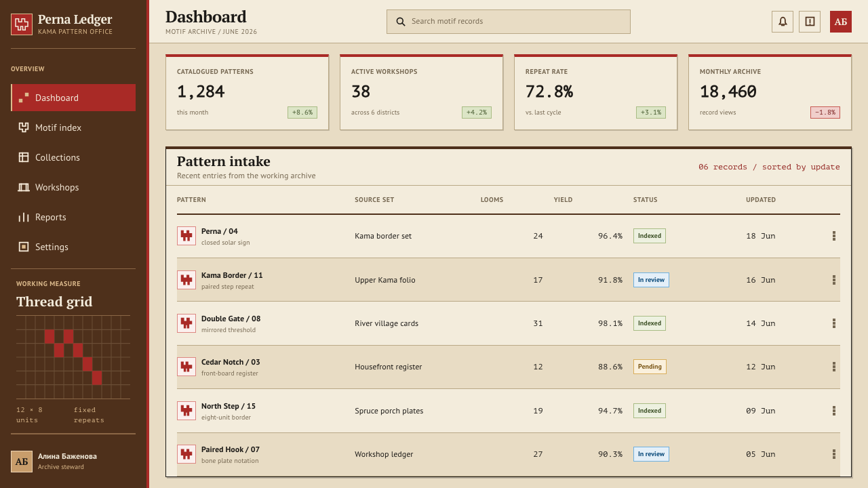Click the Kama Border / 11 motif thumbnail
Image resolution: width=868 pixels, height=488 pixels.
coord(186,280)
